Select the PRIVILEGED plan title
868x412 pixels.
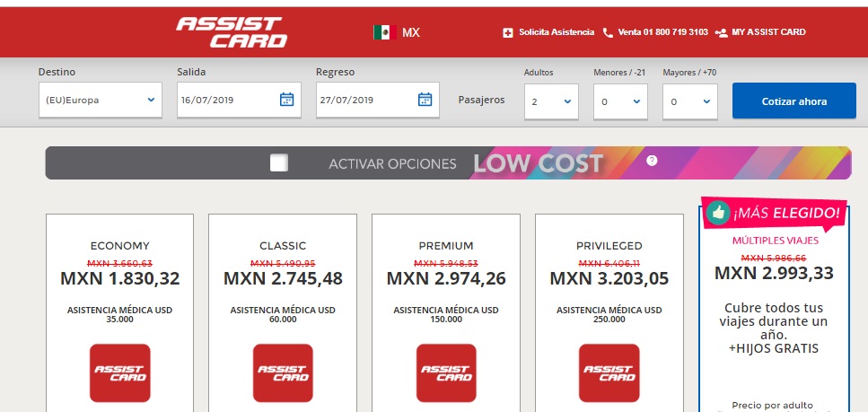coord(609,246)
